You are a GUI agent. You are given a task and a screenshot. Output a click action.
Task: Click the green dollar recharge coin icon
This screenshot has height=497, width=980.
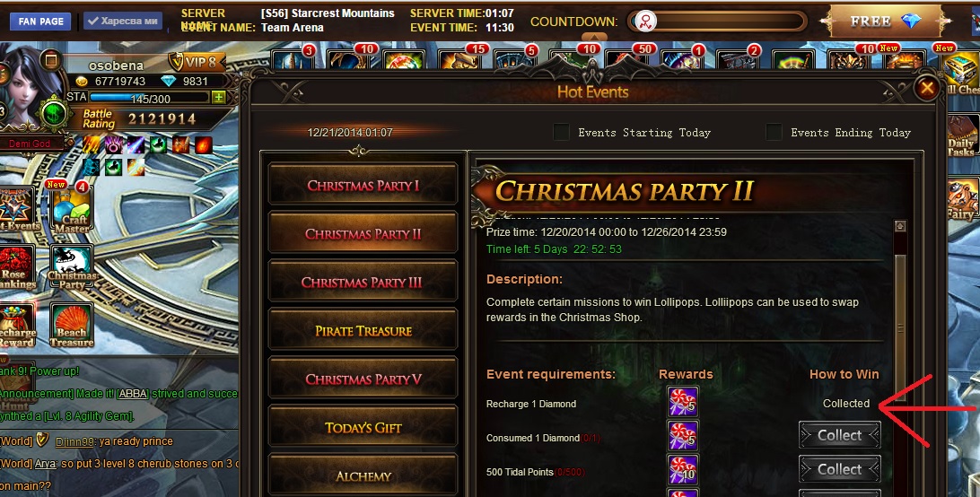click(55, 115)
